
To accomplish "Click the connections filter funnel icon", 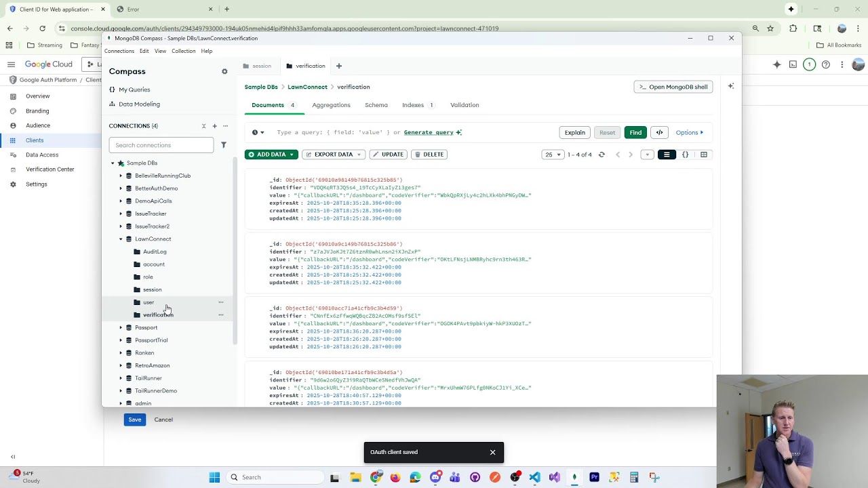I will [224, 145].
